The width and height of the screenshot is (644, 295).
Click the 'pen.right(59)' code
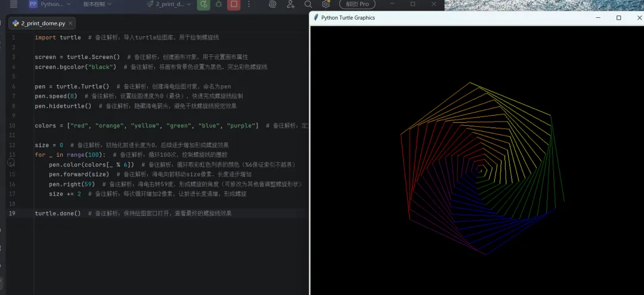pyautogui.click(x=72, y=184)
